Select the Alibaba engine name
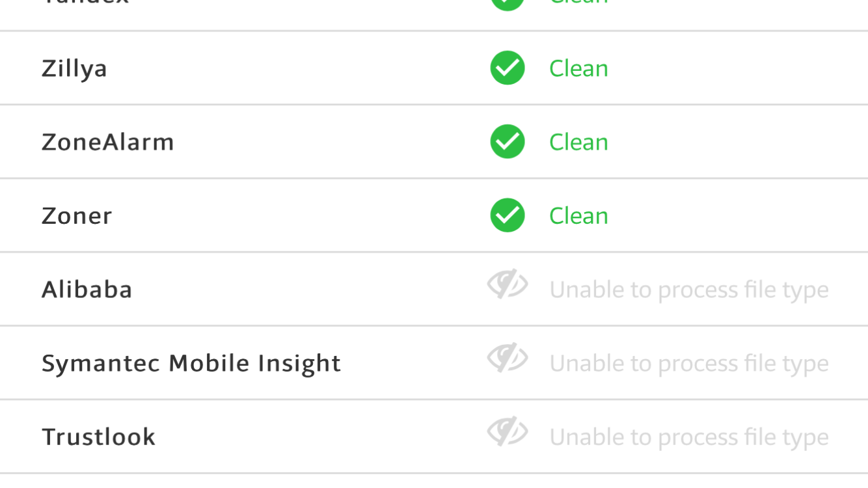The height and width of the screenshot is (488, 868). pos(87,289)
